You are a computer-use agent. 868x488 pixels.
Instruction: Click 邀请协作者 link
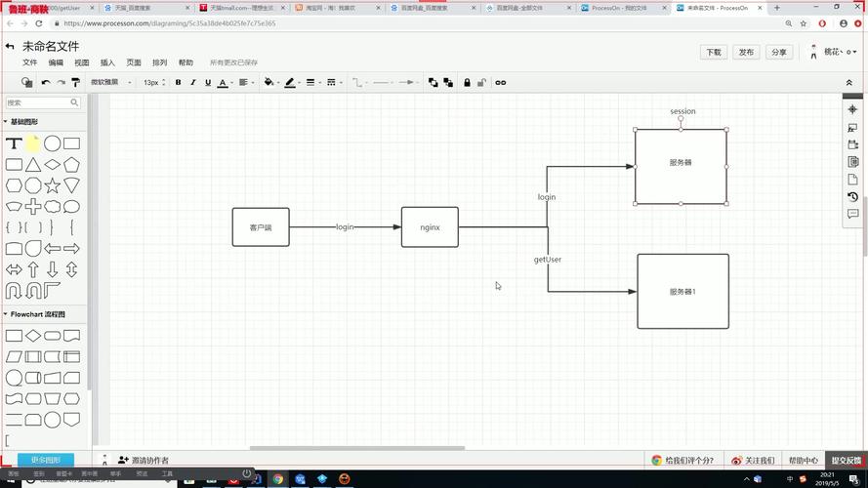pos(144,460)
